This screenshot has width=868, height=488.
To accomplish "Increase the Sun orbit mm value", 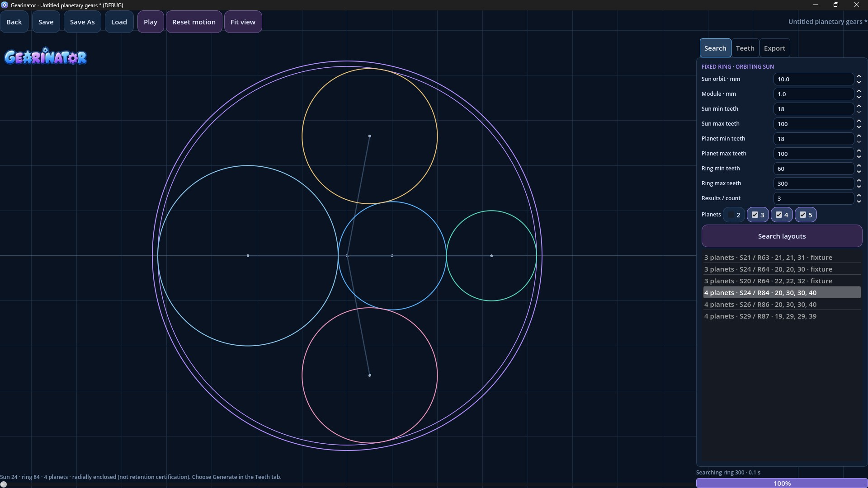I will 859,76.
